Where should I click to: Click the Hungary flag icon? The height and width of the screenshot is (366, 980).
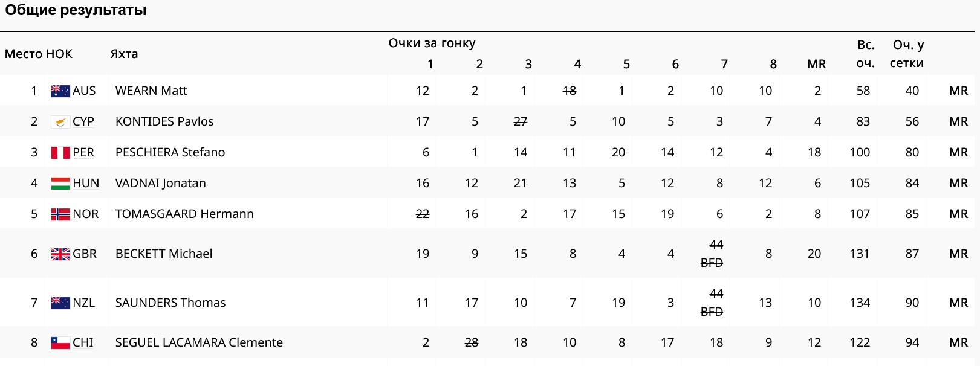(60, 184)
